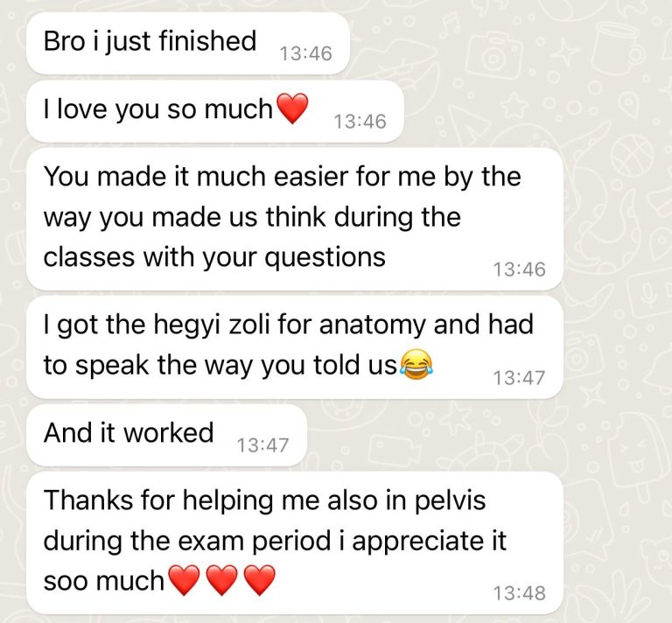Image resolution: width=672 pixels, height=623 pixels.
Task: Tap the 'hegyi zoli for anatomy' message
Action: (294, 347)
